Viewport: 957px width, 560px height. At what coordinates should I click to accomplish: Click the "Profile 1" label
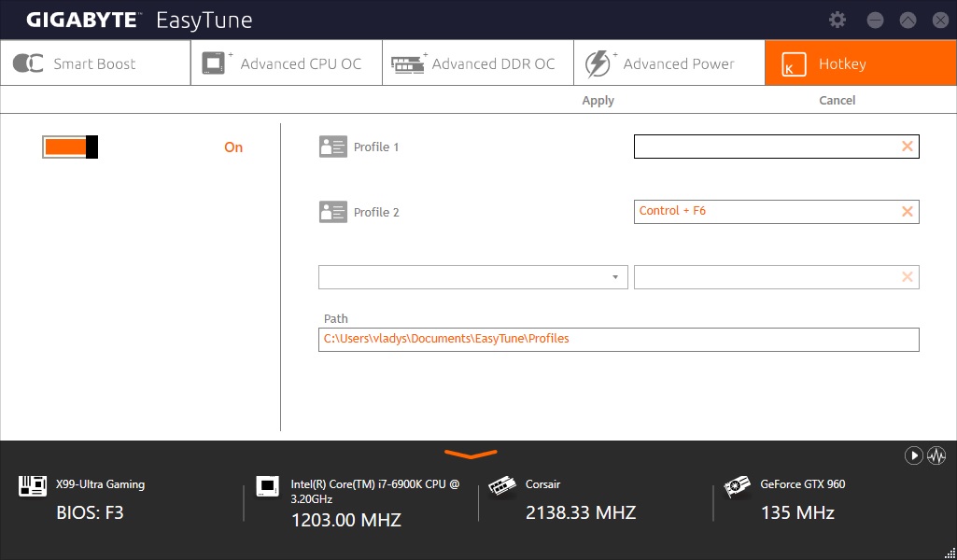pos(376,147)
